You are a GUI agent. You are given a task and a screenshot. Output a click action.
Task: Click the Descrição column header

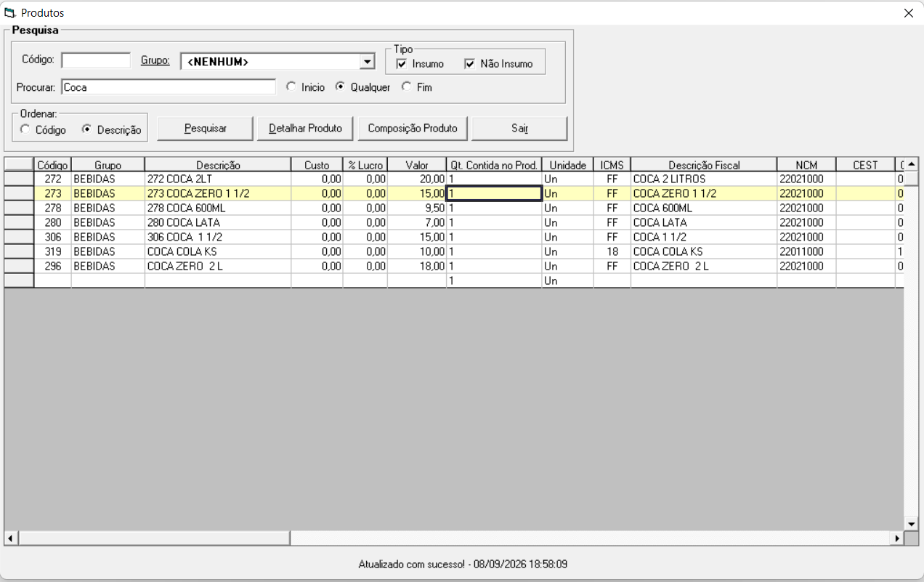click(x=218, y=165)
